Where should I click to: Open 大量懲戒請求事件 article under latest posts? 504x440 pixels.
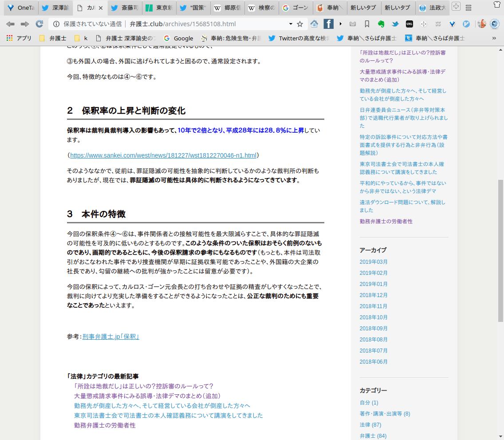click(x=147, y=396)
